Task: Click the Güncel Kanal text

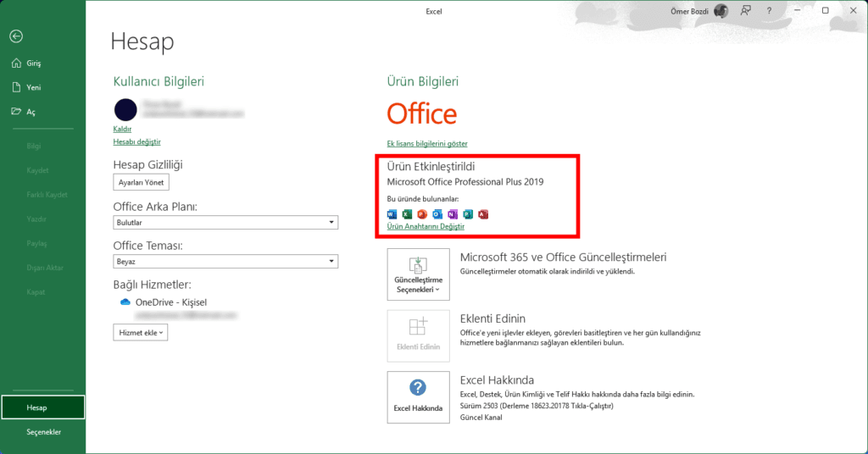Action: coord(481,418)
